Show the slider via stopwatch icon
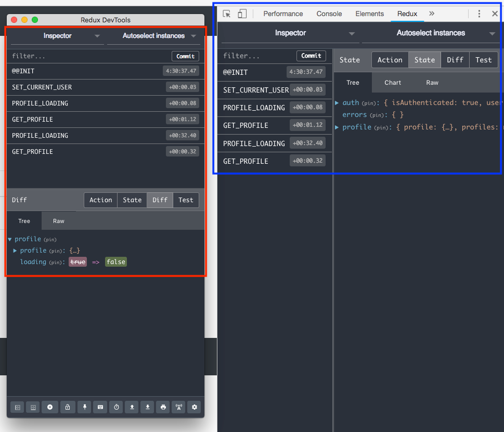This screenshot has height=432, width=504. (117, 407)
